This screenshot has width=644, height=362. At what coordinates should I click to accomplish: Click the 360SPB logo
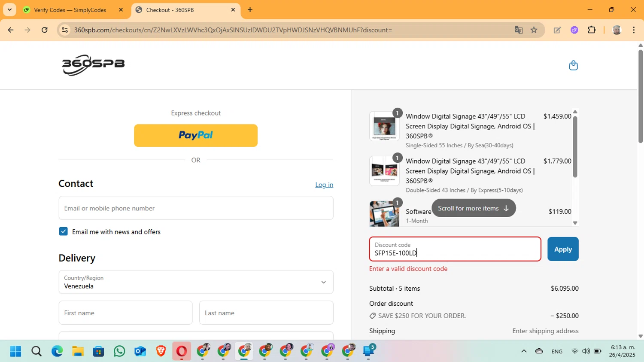93,65
